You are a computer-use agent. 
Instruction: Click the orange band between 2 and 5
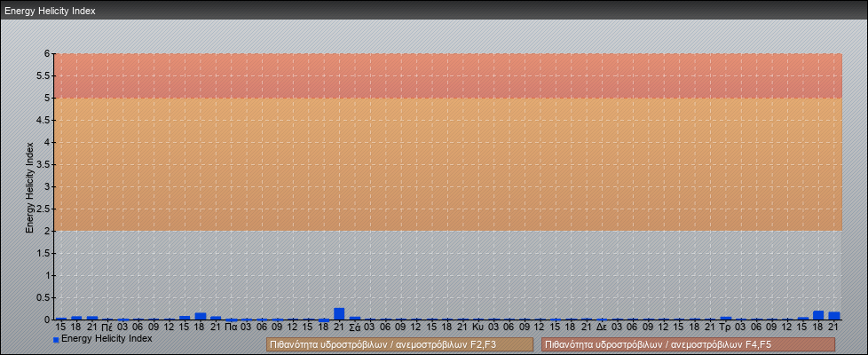[448, 164]
